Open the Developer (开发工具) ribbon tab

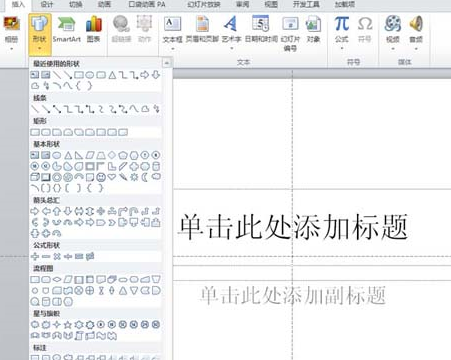306,4
